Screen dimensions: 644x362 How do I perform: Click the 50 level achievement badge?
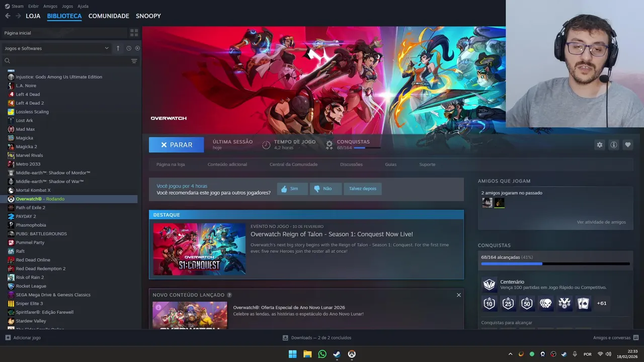pyautogui.click(x=527, y=303)
